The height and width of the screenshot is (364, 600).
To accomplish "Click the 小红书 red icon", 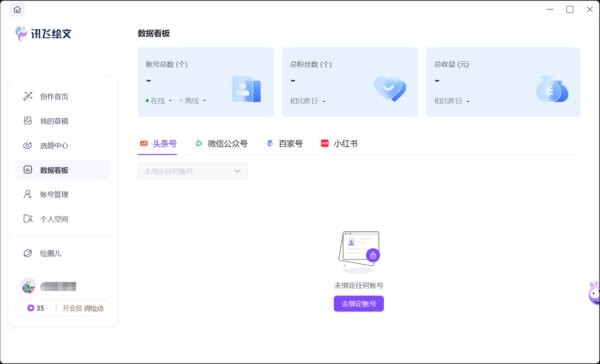I will (x=324, y=144).
